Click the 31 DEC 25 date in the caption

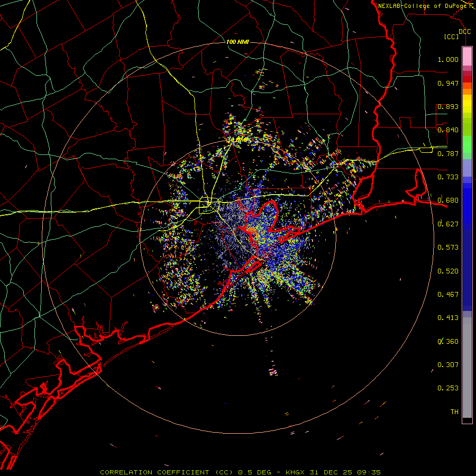pyautogui.click(x=331, y=472)
